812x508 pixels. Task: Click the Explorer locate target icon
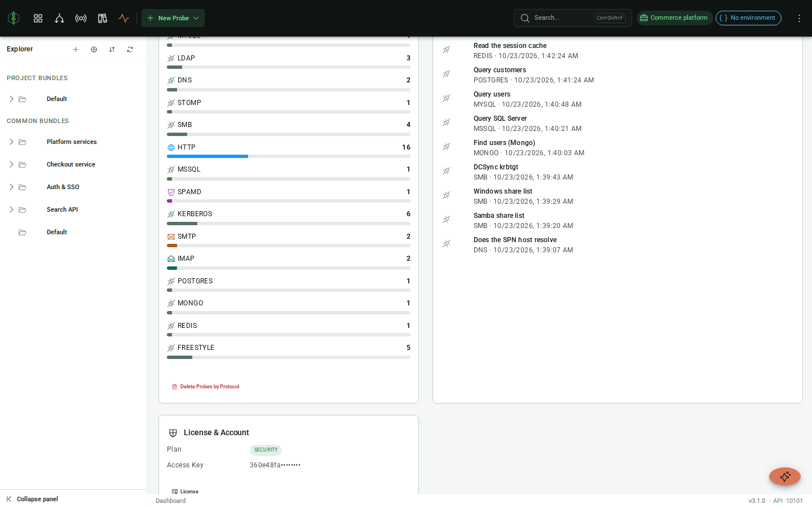pos(94,50)
